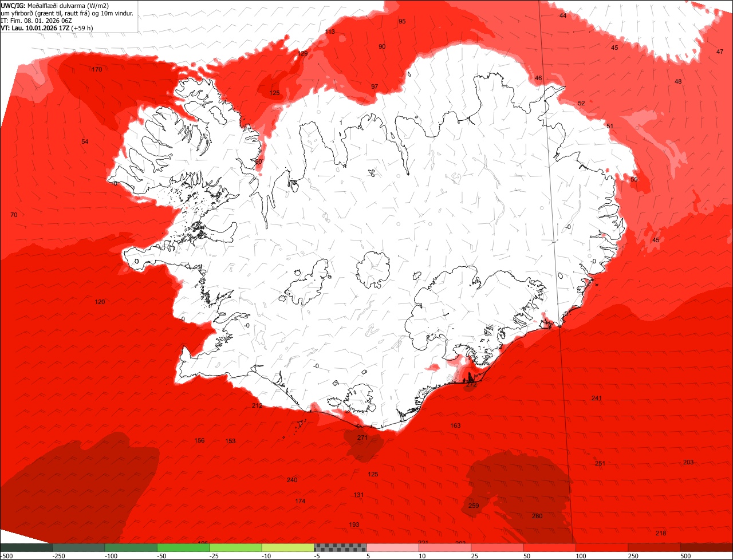The width and height of the screenshot is (733, 560).
Task: Click the flux value 52 on the map
Action: click(581, 103)
